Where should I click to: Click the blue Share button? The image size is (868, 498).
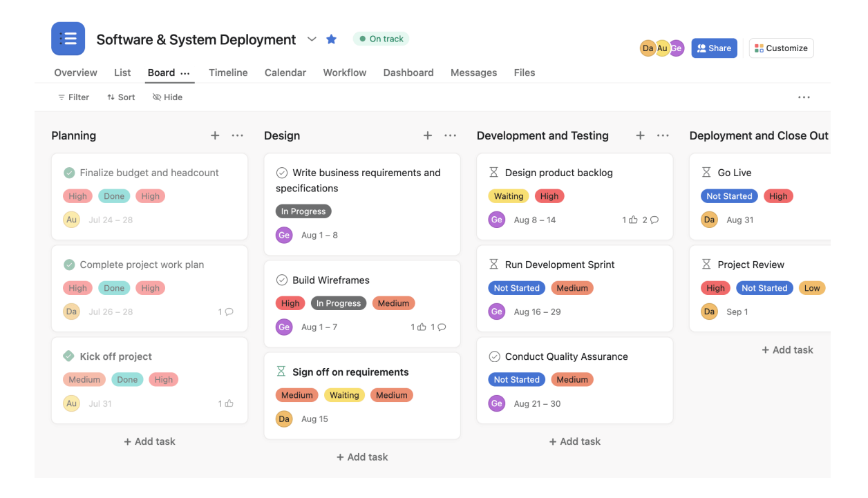[x=714, y=48]
